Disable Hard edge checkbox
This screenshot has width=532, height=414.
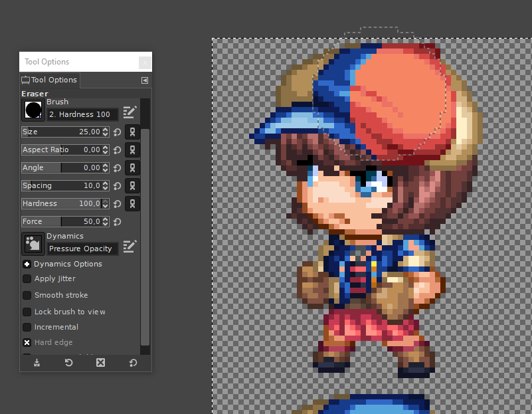click(x=27, y=342)
